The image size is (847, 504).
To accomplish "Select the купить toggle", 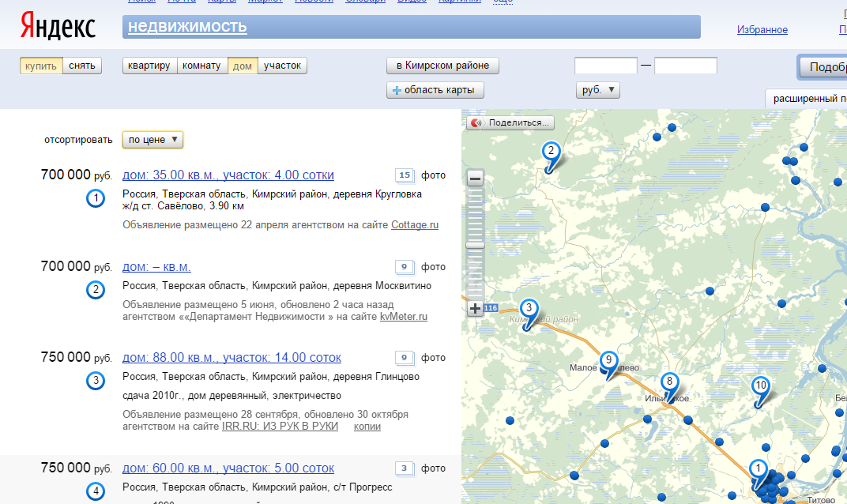I will pyautogui.click(x=41, y=66).
